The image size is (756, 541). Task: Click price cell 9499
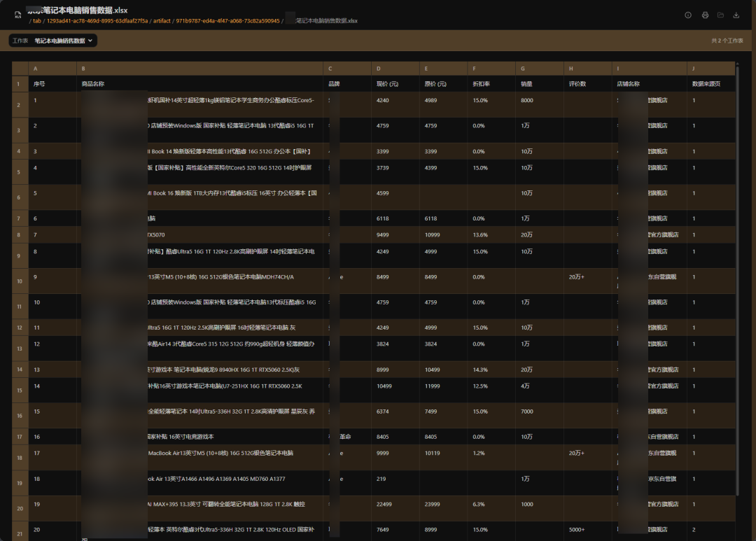tap(395, 235)
